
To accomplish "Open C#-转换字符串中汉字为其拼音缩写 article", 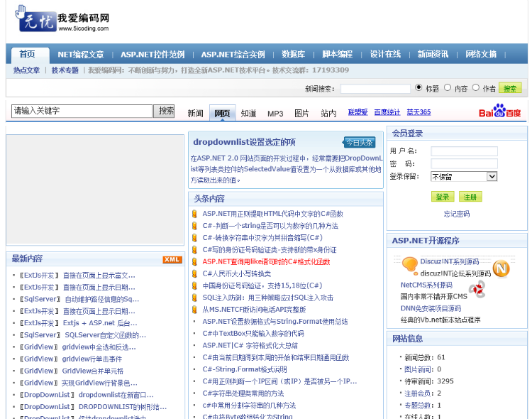I will pyautogui.click(x=262, y=237).
